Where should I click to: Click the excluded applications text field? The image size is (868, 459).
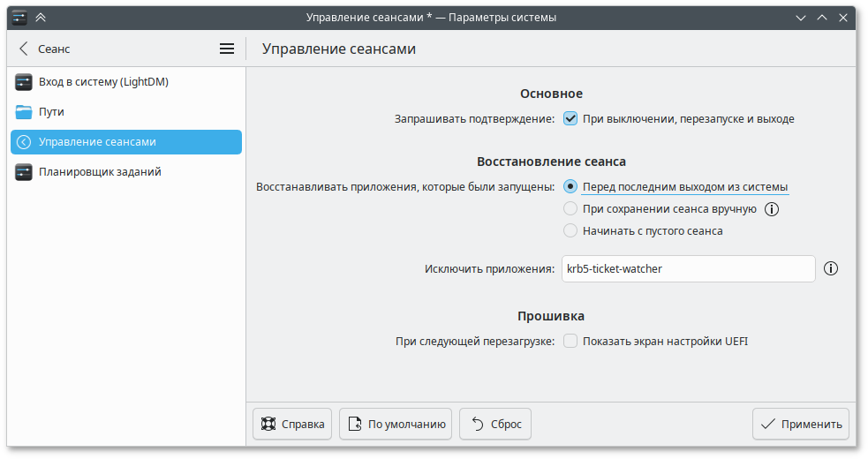click(689, 268)
